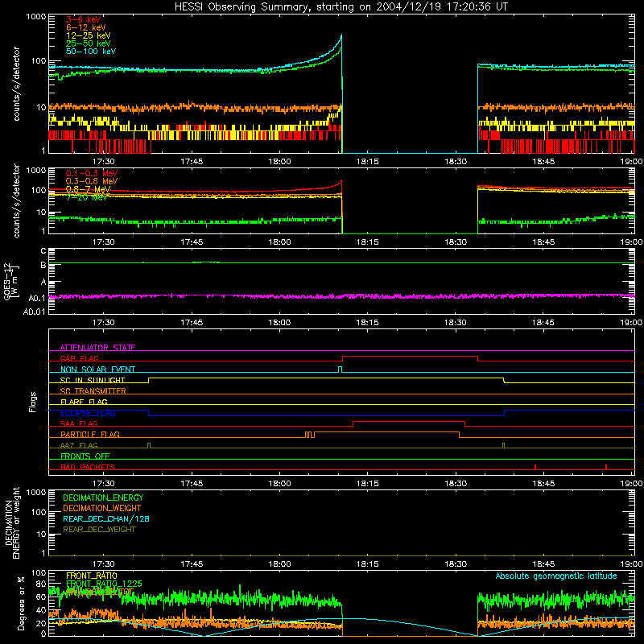Select the ECLIPSE_FLAG label
Image resolution: width=644 pixels, height=644 pixels.
[x=88, y=413]
